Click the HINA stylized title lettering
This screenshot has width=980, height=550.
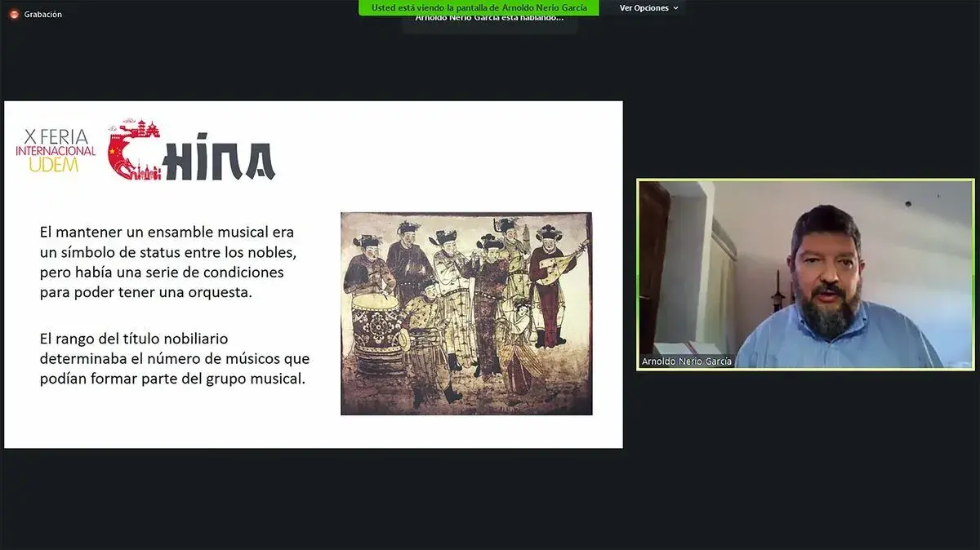pos(219,161)
